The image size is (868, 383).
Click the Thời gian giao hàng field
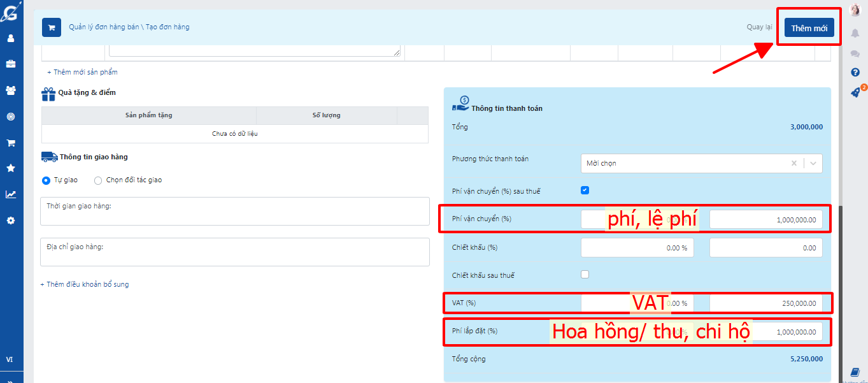click(235, 211)
